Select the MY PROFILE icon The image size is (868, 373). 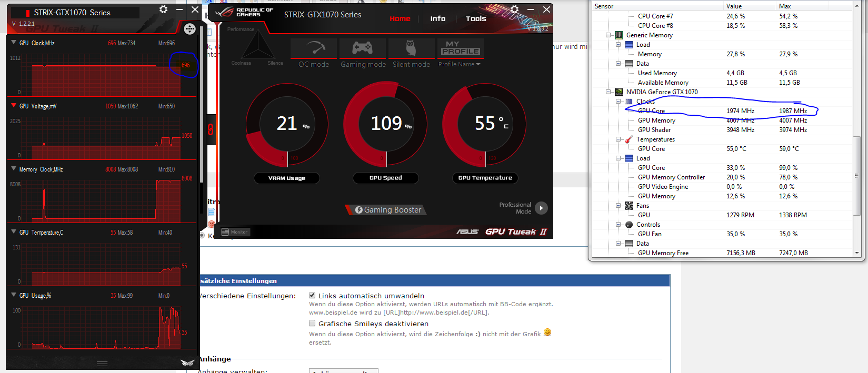(x=461, y=48)
